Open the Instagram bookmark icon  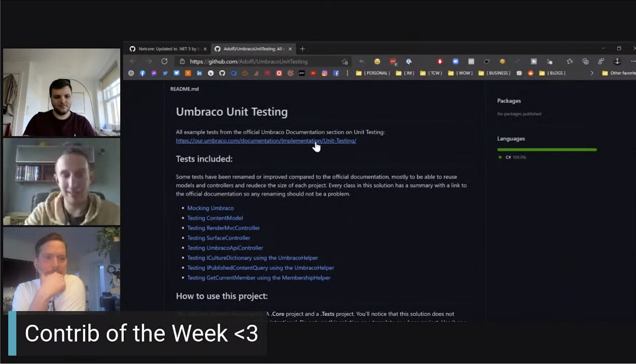coord(325,73)
